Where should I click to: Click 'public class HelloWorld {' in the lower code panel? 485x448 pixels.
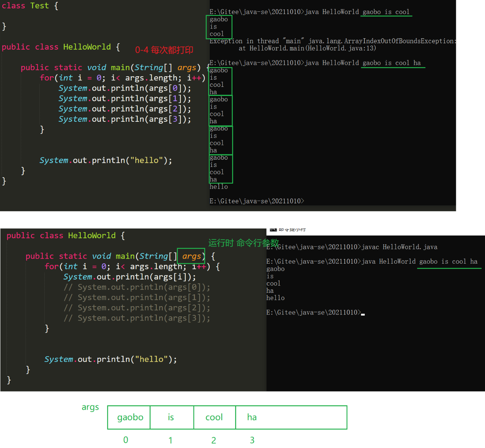coord(66,236)
